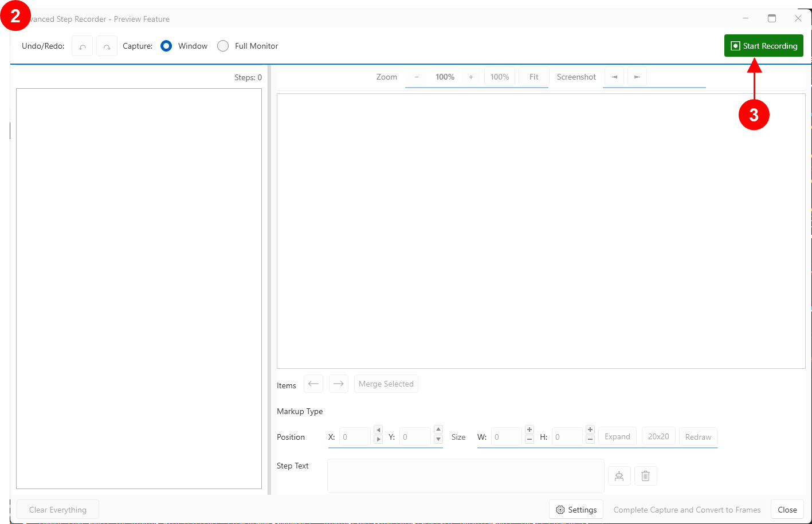
Task: Zoom out with the minus button
Action: tap(417, 77)
